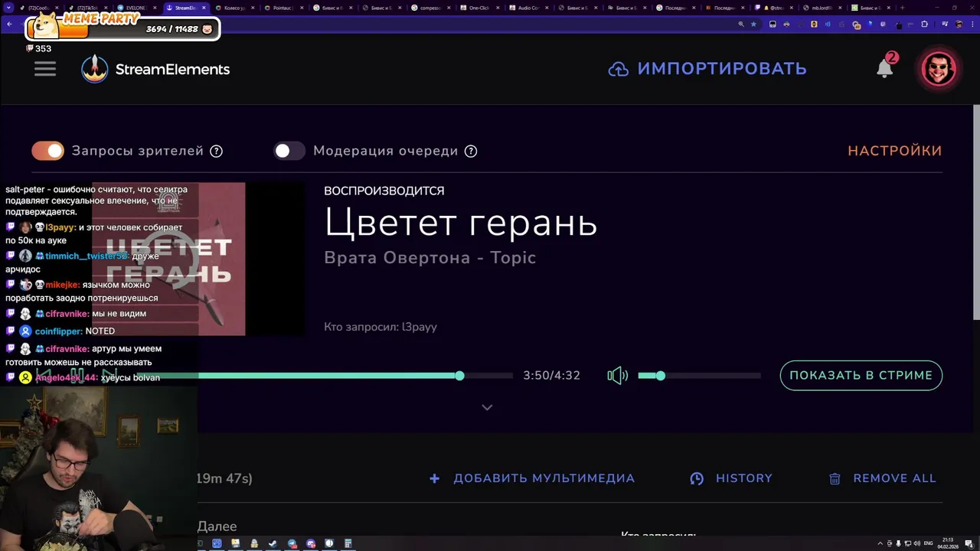Image resolution: width=980 pixels, height=551 pixels.
Task: Open the Calculator icon in the taskbar
Action: pyautogui.click(x=348, y=543)
